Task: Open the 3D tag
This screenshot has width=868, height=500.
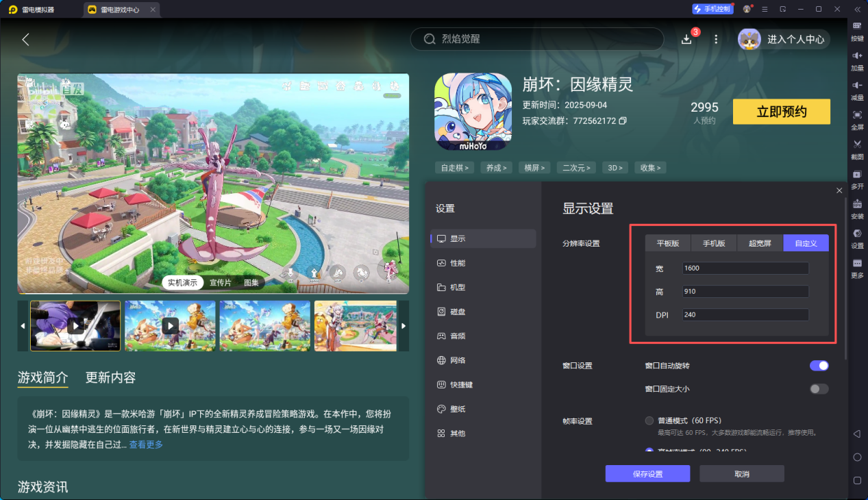Action: coord(615,168)
